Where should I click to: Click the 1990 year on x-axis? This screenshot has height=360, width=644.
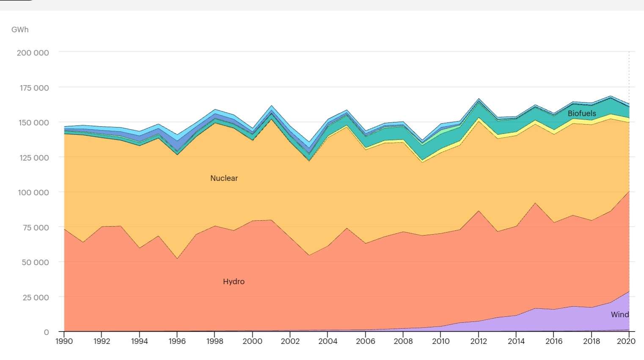point(64,341)
